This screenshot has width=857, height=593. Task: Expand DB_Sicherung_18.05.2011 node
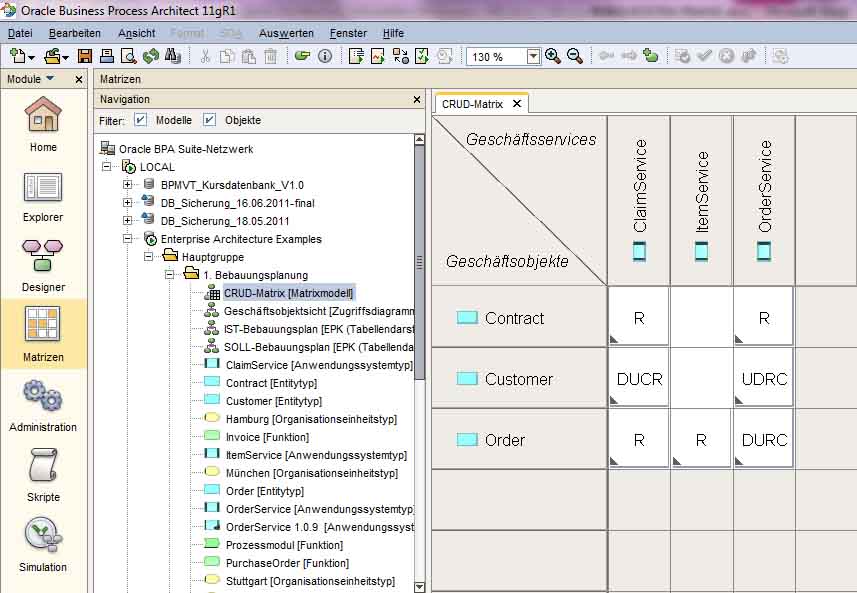[127, 221]
